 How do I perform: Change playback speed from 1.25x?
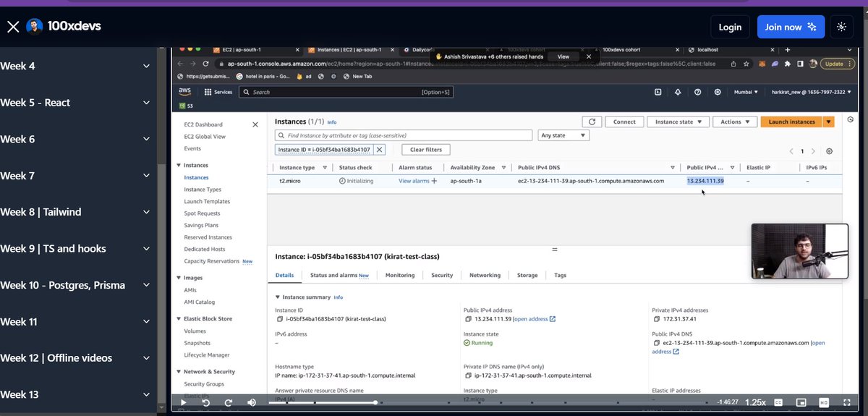coord(755,402)
